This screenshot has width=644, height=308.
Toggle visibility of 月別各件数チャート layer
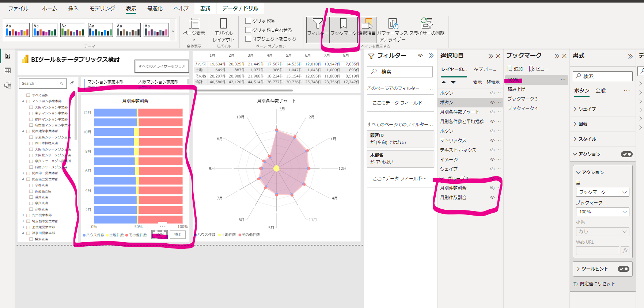click(x=492, y=112)
